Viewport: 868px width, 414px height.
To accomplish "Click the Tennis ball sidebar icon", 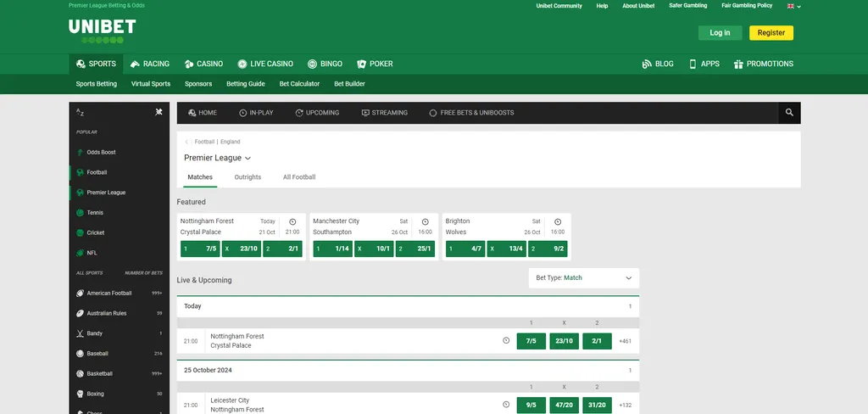I will click(80, 213).
